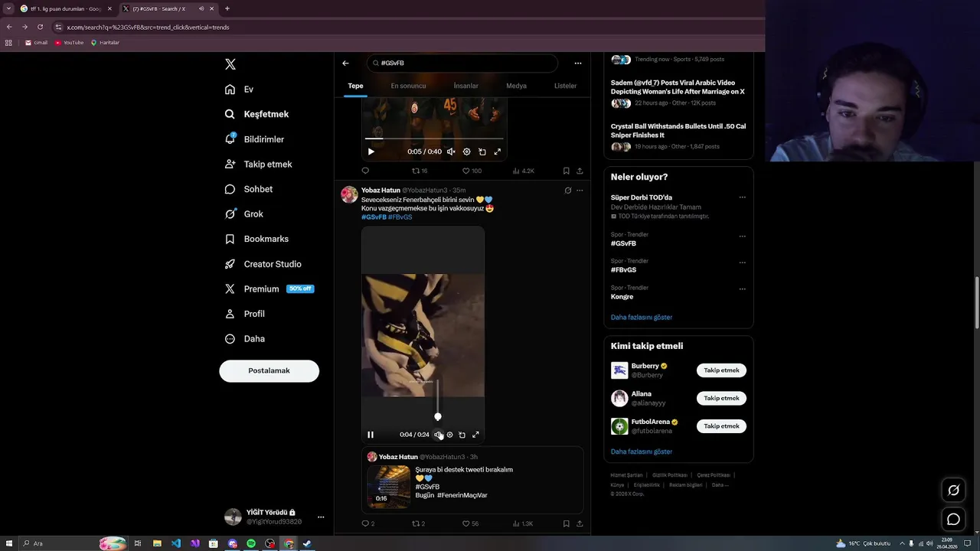Click the #GSvFB search input field

(462, 63)
